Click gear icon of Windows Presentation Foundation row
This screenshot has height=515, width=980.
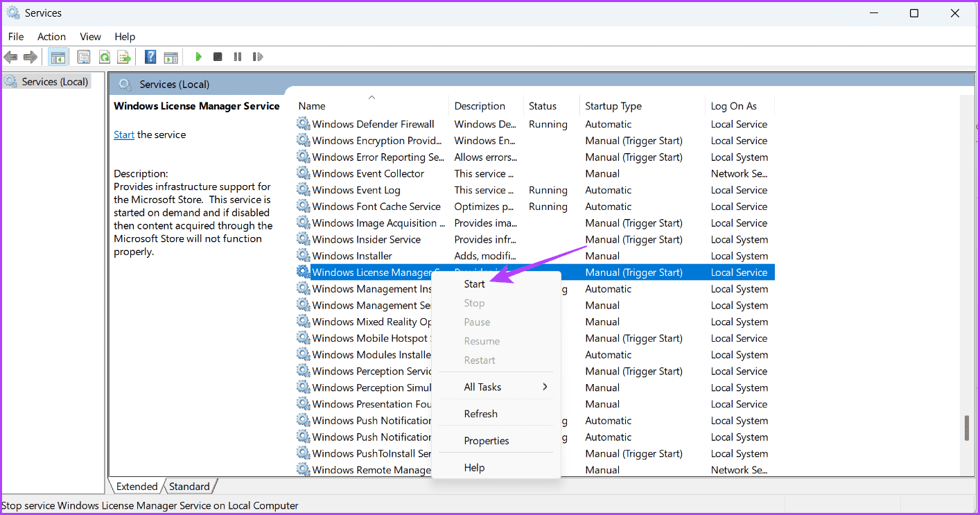[x=304, y=404]
